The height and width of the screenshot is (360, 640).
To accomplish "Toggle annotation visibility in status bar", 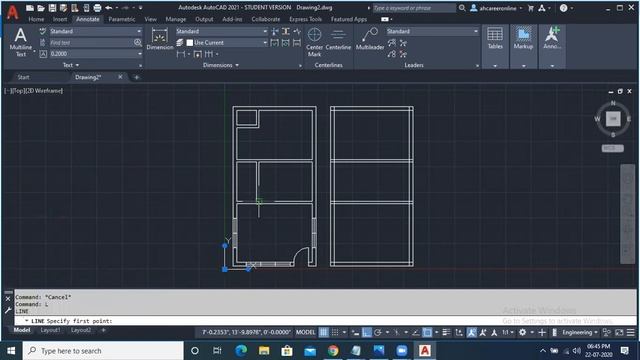I will coord(471,333).
